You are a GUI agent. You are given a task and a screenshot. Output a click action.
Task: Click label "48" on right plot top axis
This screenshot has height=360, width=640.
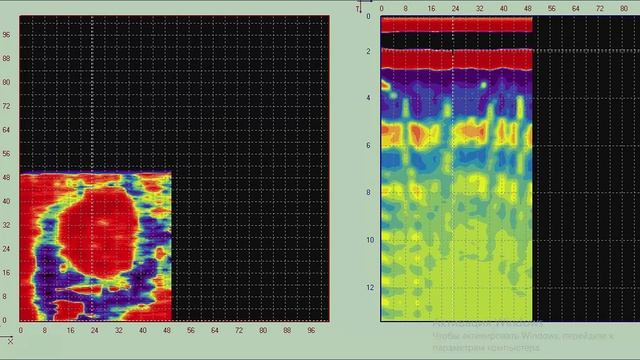tap(527, 8)
